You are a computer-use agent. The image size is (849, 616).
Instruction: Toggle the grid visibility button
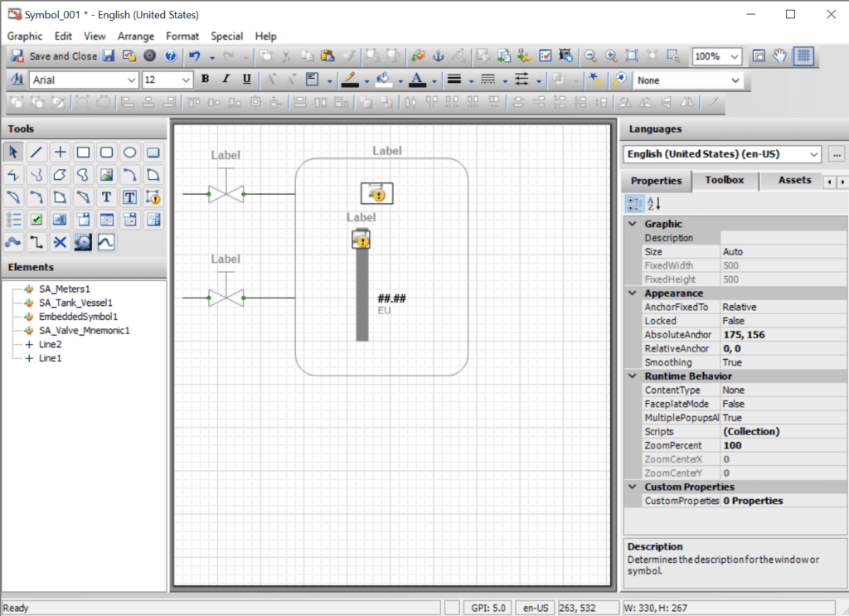803,56
